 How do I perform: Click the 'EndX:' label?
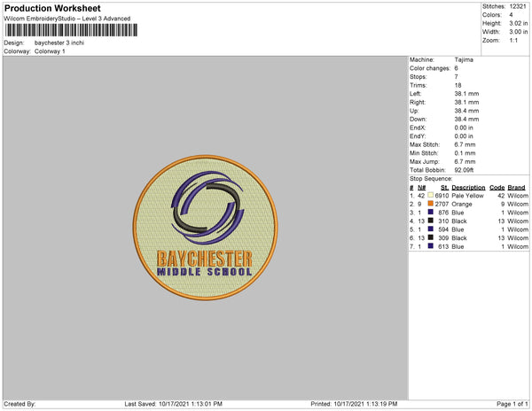click(418, 128)
